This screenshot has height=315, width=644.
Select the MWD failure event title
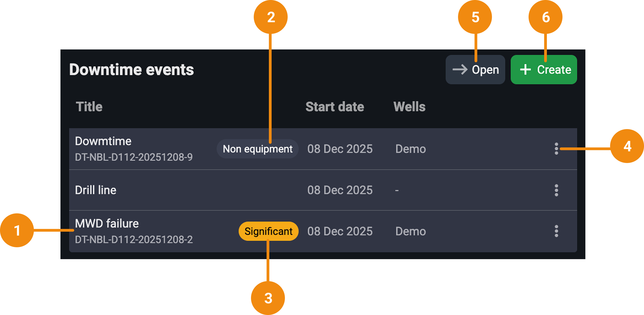click(x=107, y=223)
